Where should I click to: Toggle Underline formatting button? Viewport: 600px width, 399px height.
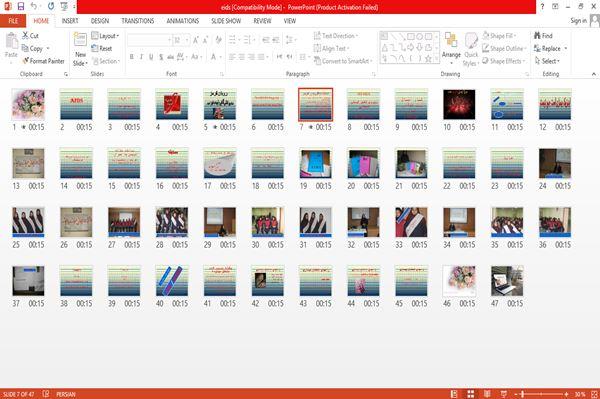point(151,57)
